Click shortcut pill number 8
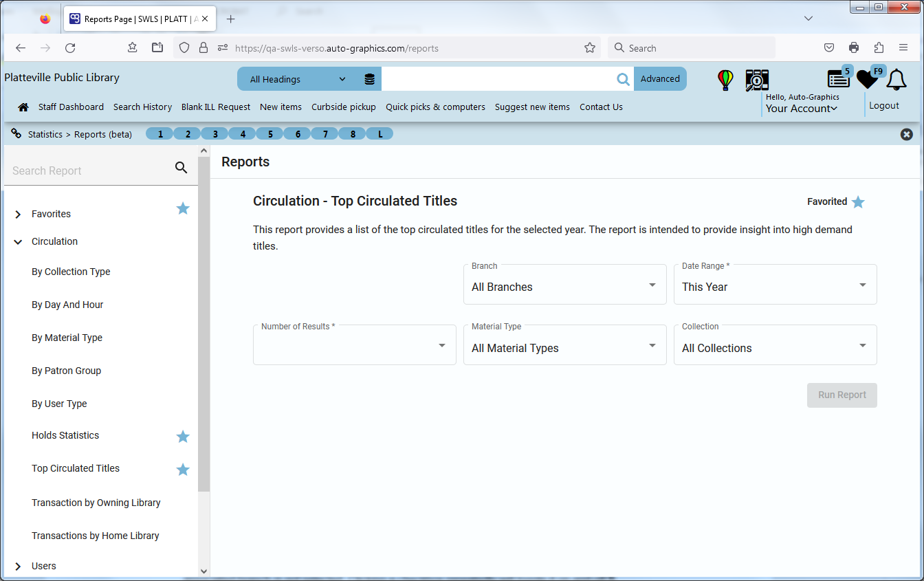This screenshot has width=924, height=581. click(353, 134)
